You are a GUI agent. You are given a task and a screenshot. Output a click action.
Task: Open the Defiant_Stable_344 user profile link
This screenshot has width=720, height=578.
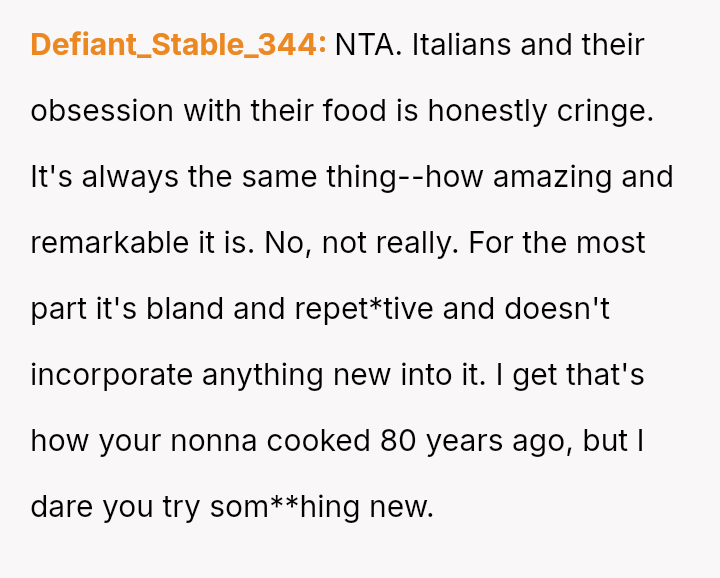tap(178, 45)
